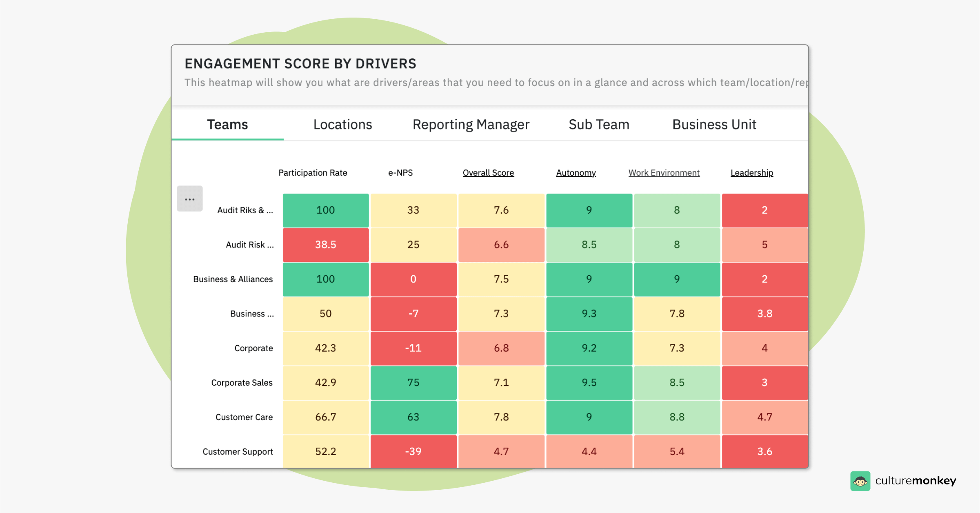Select the Business & Alliances row label

pos(233,279)
